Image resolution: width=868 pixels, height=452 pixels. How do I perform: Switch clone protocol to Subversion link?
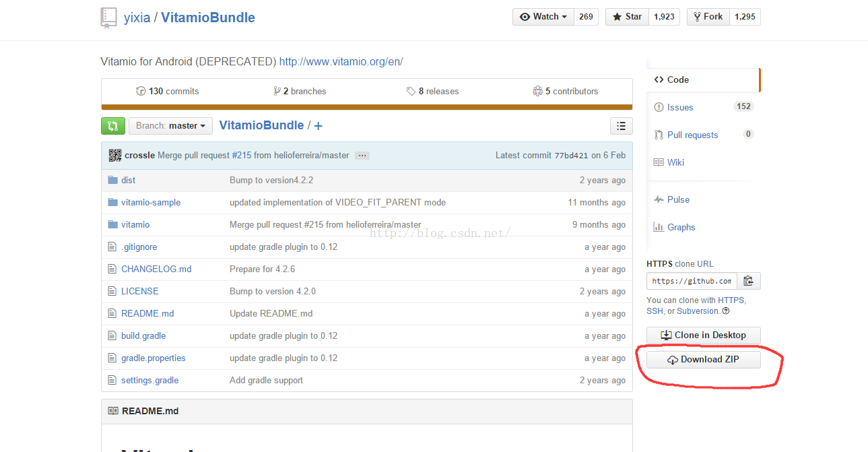(x=698, y=311)
